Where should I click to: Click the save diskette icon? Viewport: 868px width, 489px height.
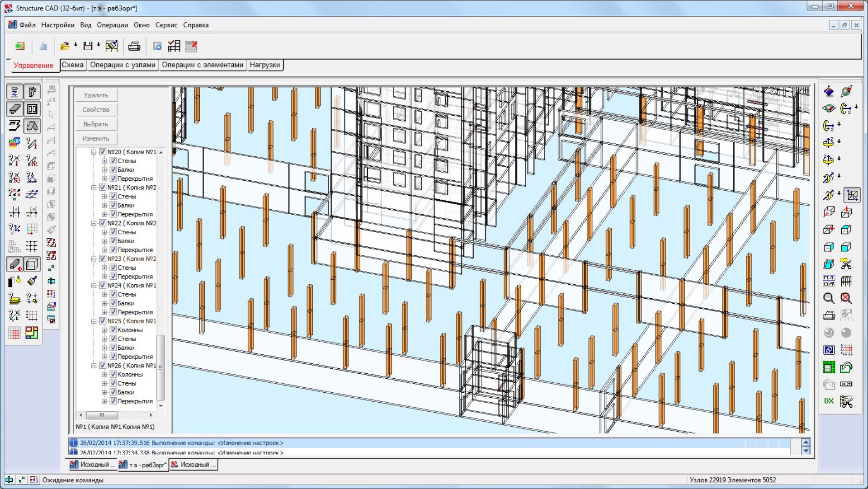pyautogui.click(x=88, y=46)
